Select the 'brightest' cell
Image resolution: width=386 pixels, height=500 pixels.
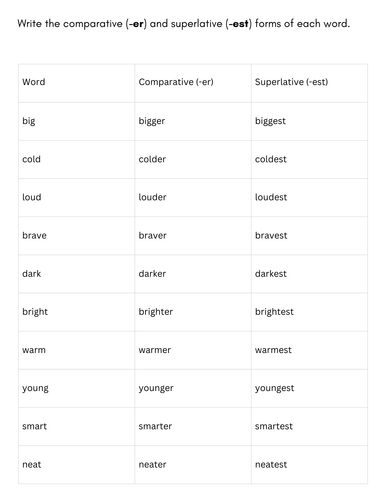click(x=309, y=312)
